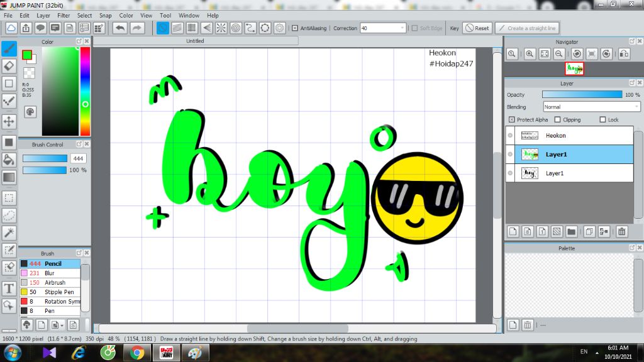The height and width of the screenshot is (362, 644).
Task: Open the Window menu
Action: point(189,16)
